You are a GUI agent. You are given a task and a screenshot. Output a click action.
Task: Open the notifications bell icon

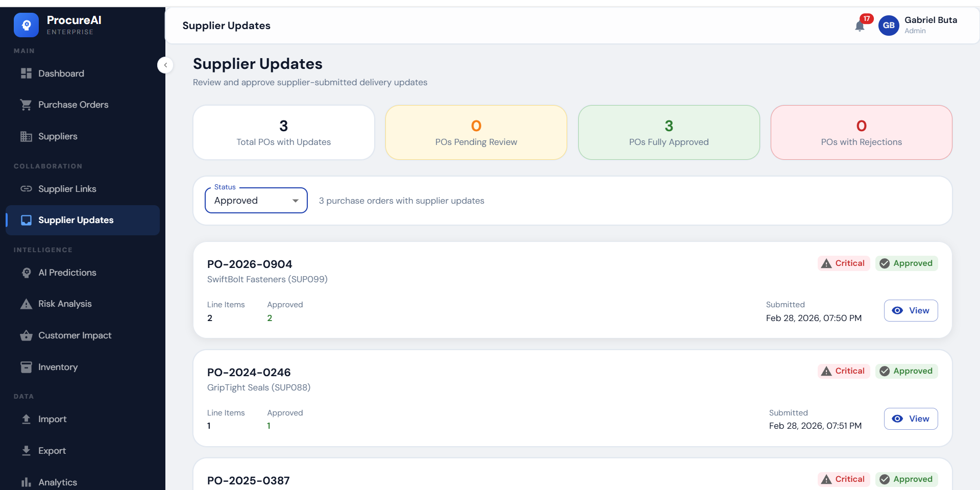coord(860,26)
